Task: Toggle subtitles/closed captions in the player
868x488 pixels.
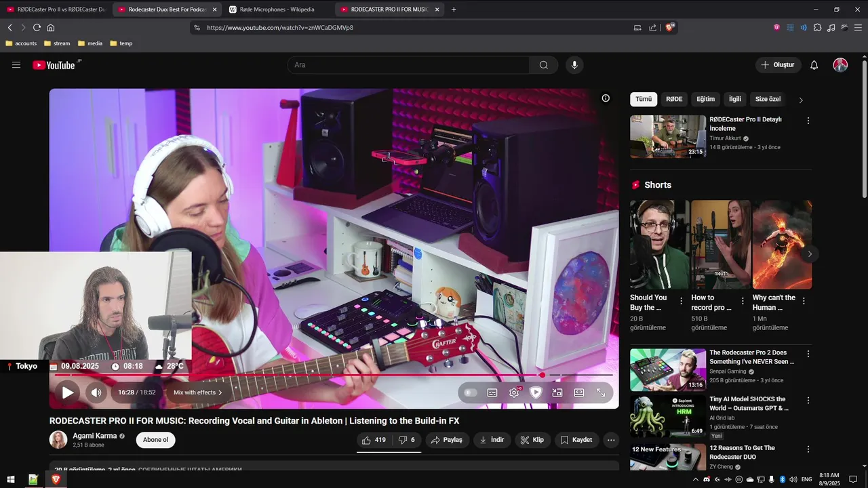Action: pos(492,392)
